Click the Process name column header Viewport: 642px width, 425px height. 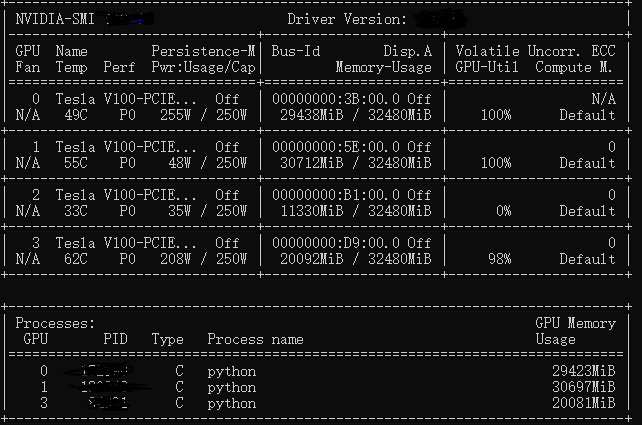coord(255,339)
